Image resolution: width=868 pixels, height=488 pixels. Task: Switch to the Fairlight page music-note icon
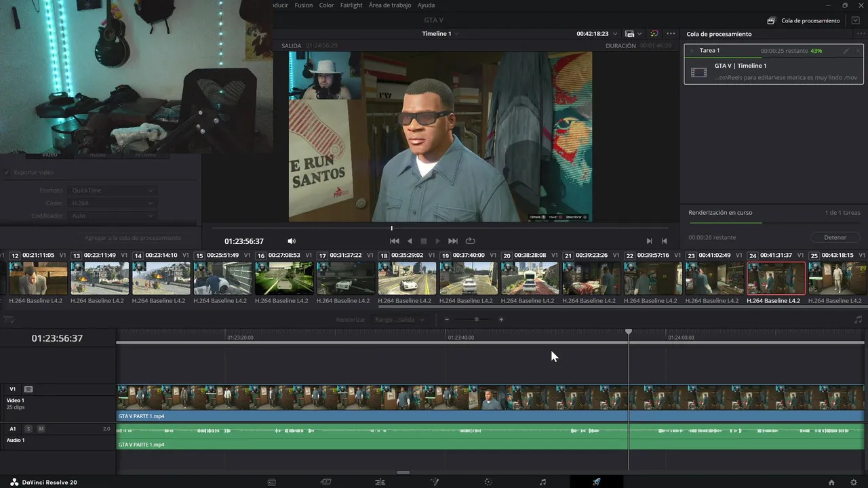coord(542,482)
